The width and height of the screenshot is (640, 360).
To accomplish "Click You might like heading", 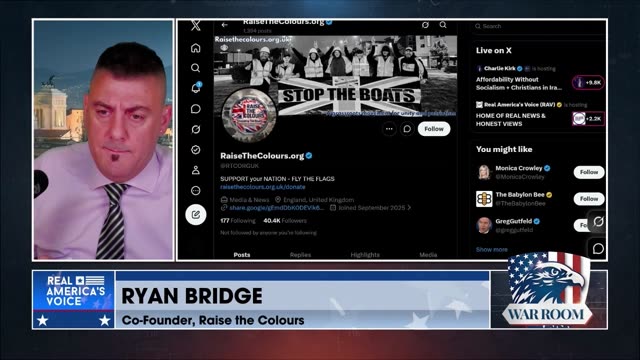I will click(x=504, y=149).
